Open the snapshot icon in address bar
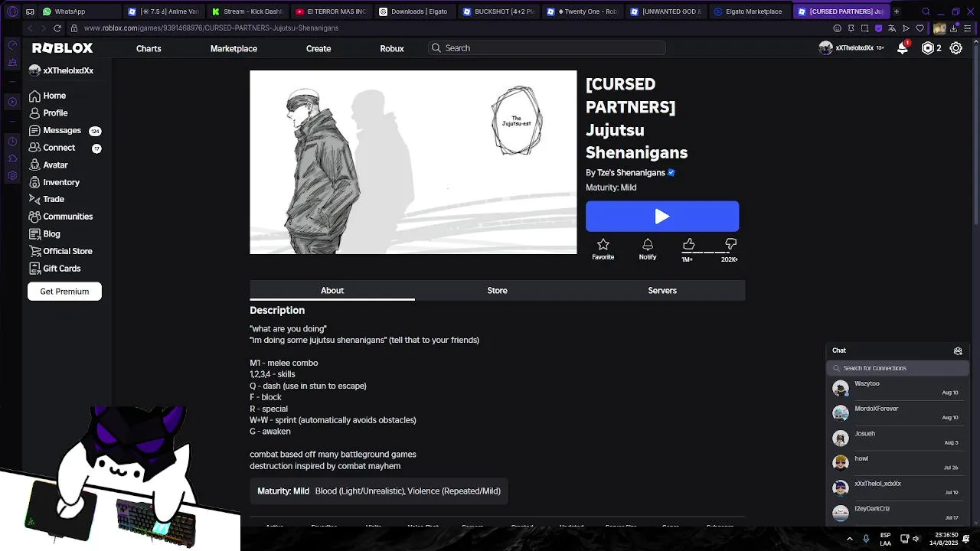 point(864,28)
